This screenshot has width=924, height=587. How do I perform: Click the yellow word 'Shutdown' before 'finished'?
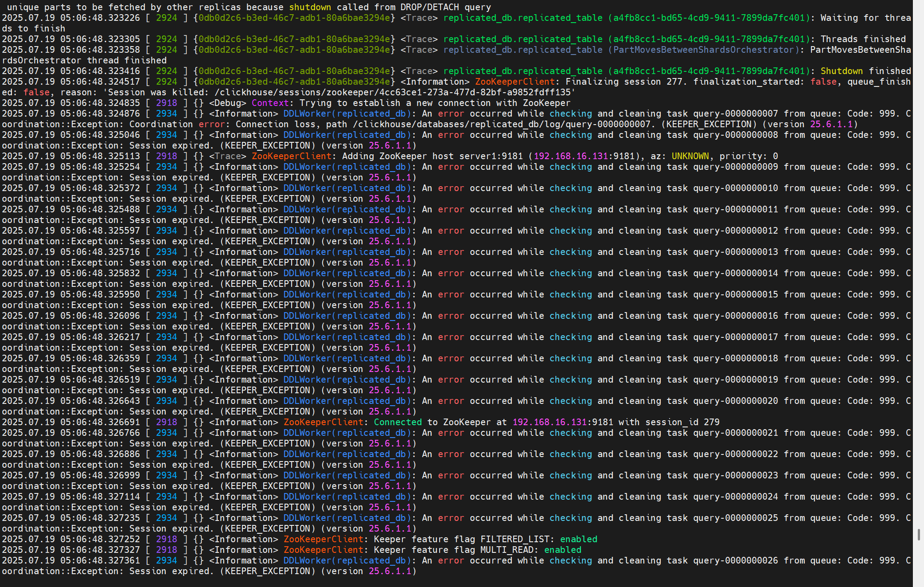842,71
